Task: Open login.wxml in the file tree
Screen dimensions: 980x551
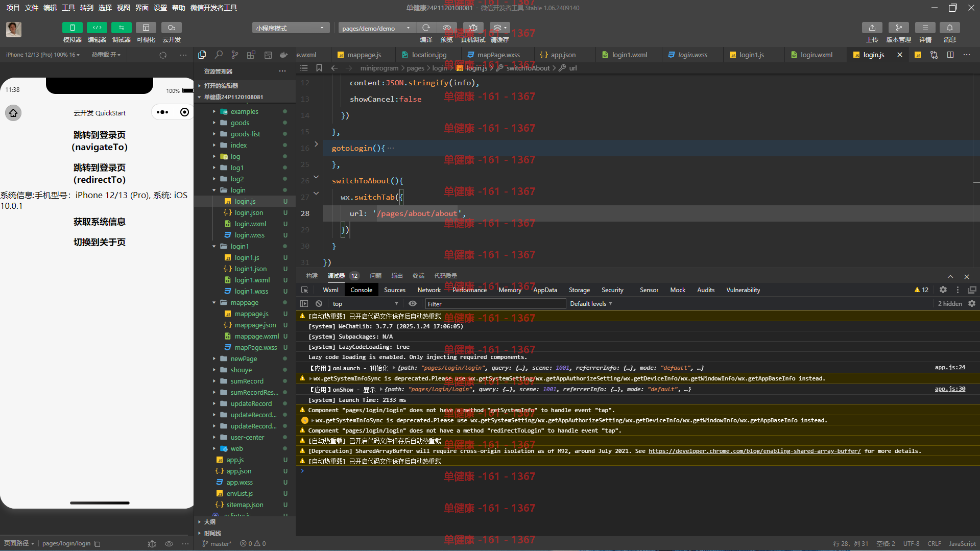Action: (x=250, y=224)
